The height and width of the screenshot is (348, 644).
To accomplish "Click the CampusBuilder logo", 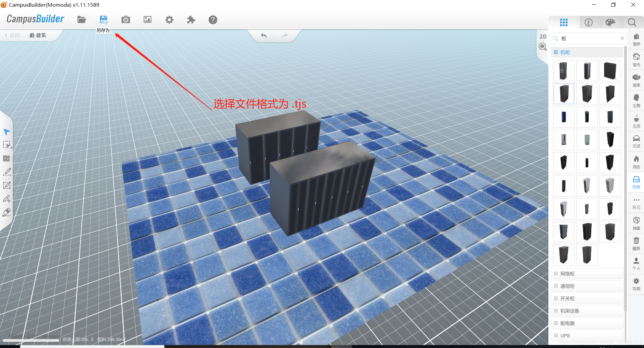I will click(35, 19).
